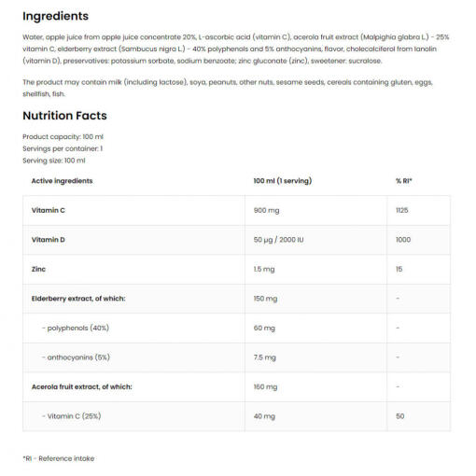
Task: Click the Active ingredients column header
Action: pyautogui.click(x=62, y=181)
